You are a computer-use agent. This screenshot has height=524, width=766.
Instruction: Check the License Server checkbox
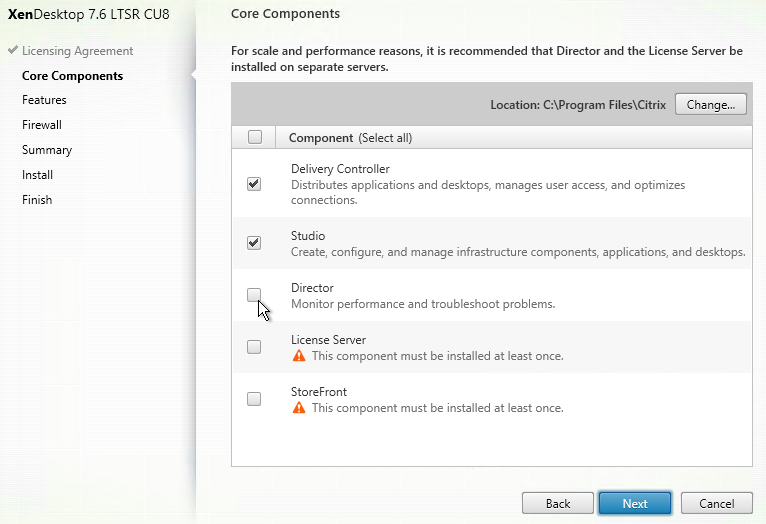click(254, 347)
